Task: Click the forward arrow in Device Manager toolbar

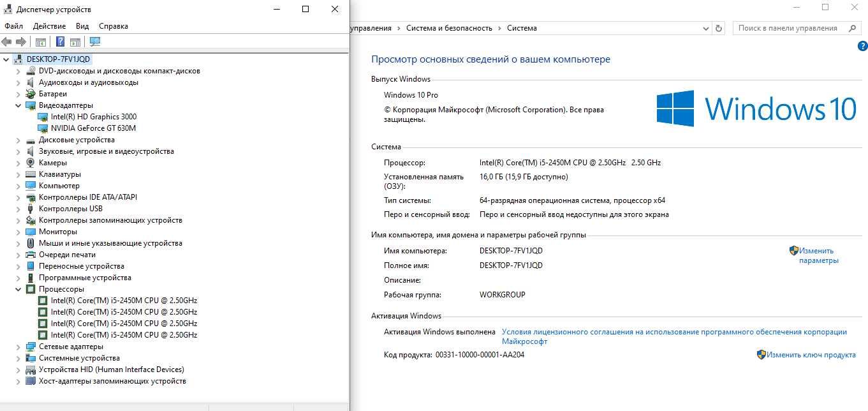Action: pos(20,41)
